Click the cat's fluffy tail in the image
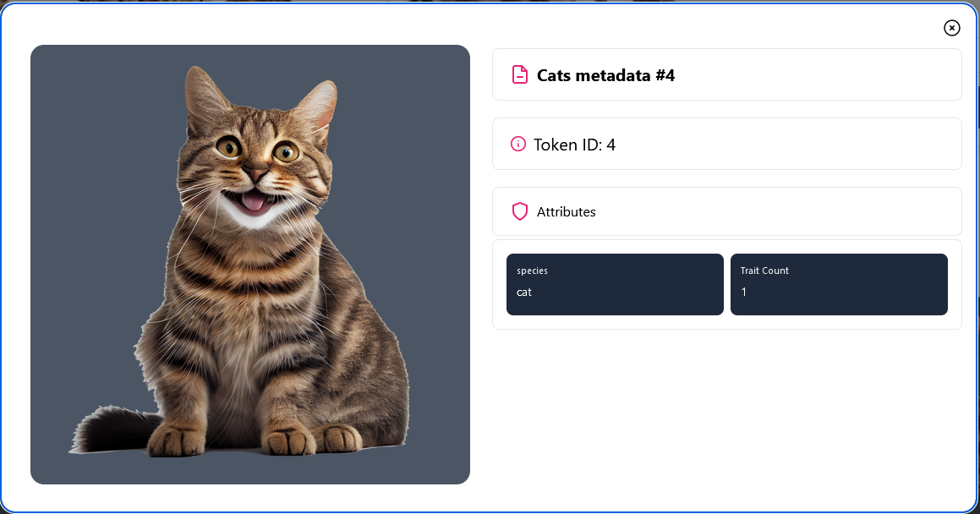The width and height of the screenshot is (980, 514). (x=112, y=429)
